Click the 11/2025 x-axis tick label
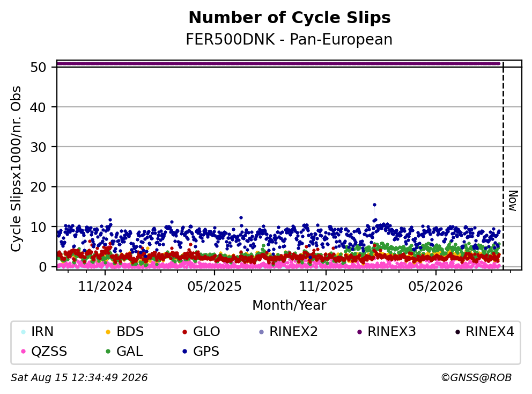The height and width of the screenshot is (394, 532). [x=326, y=287]
